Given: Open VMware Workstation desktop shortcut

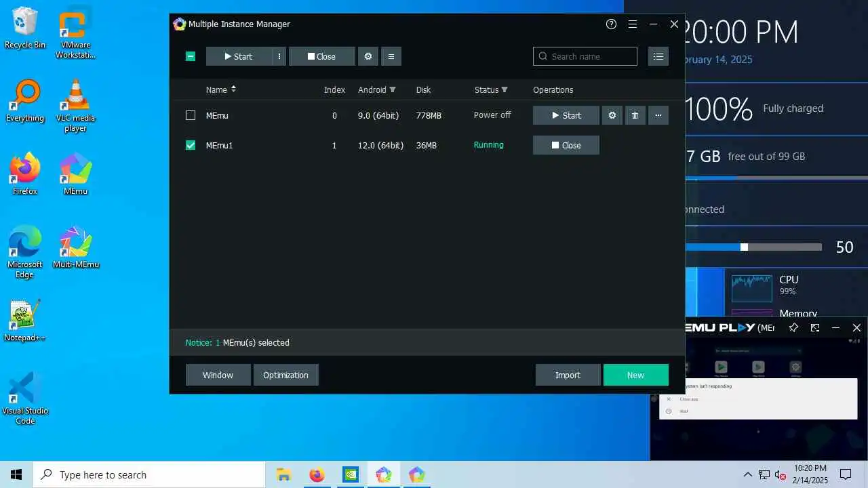Looking at the screenshot, I should 75,34.
